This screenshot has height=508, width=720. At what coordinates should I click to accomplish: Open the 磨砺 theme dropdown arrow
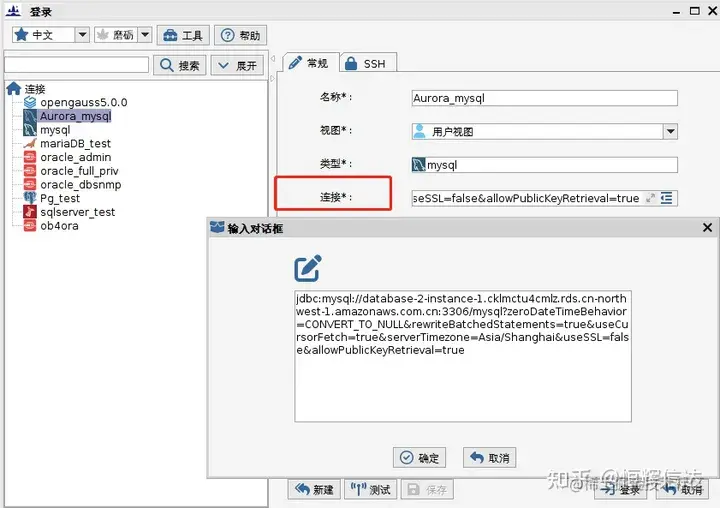145,34
